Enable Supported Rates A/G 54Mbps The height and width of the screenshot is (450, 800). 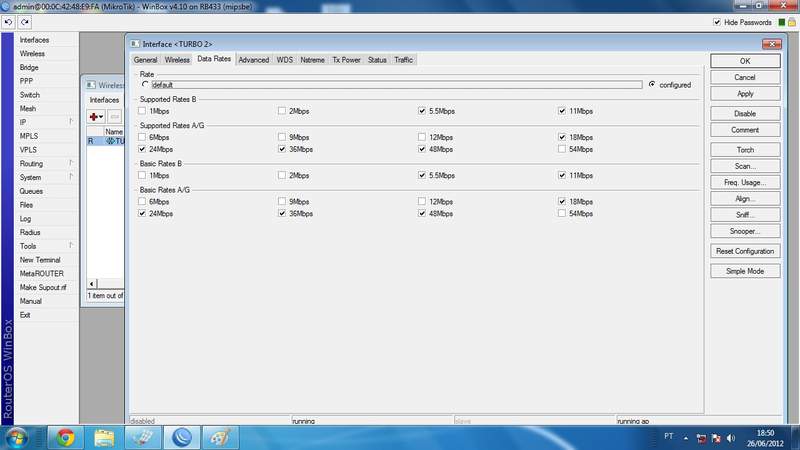click(x=562, y=149)
